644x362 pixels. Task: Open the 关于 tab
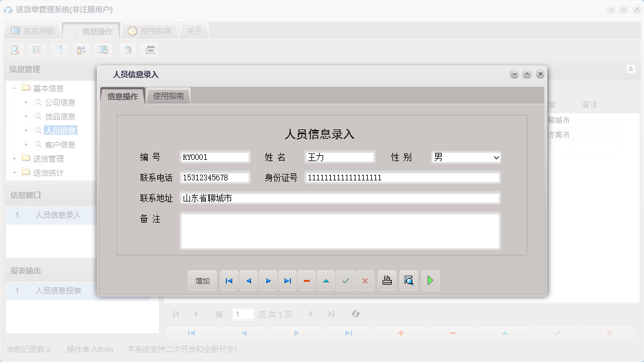point(194,30)
